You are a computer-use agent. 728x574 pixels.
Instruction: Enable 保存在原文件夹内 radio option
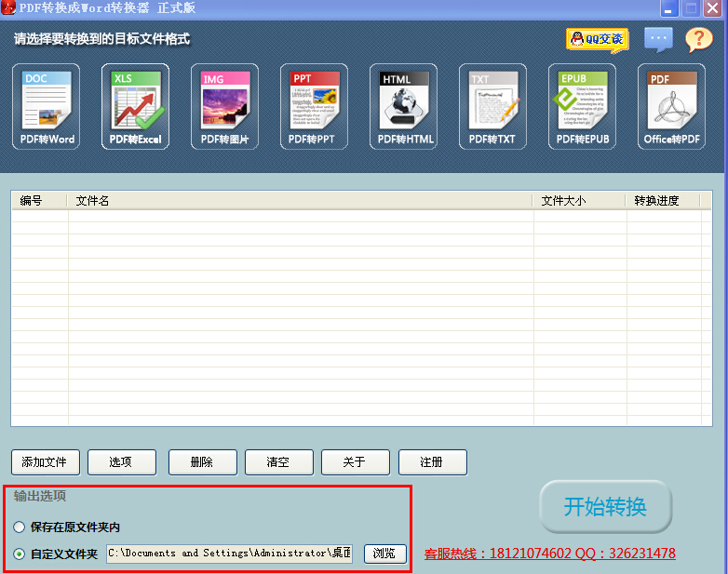click(19, 527)
